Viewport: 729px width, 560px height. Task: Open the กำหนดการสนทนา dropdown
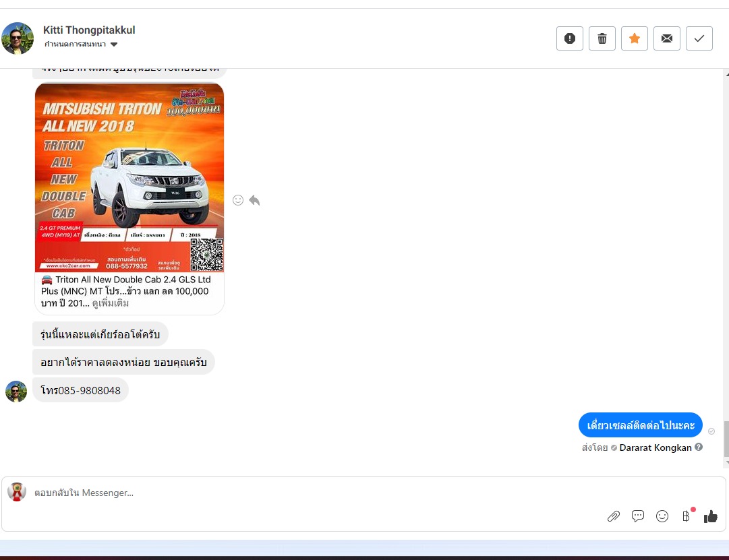point(81,44)
